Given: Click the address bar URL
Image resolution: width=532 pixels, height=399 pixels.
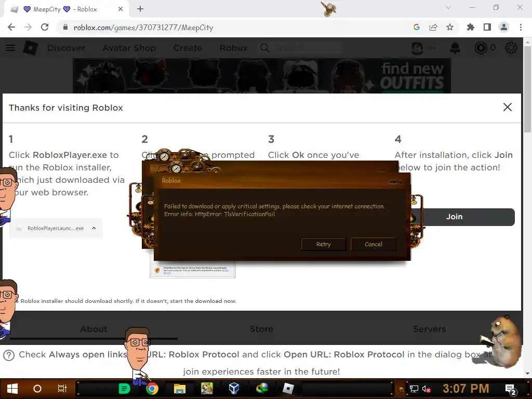Looking at the screenshot, I should [143, 28].
